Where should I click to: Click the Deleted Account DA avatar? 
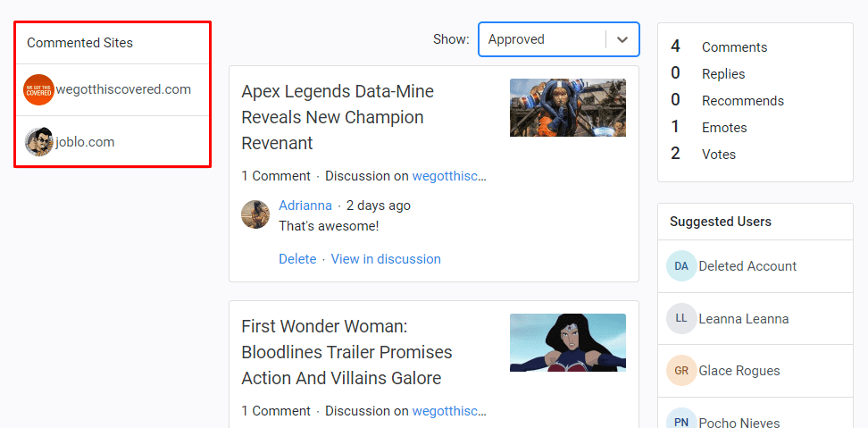click(x=681, y=266)
